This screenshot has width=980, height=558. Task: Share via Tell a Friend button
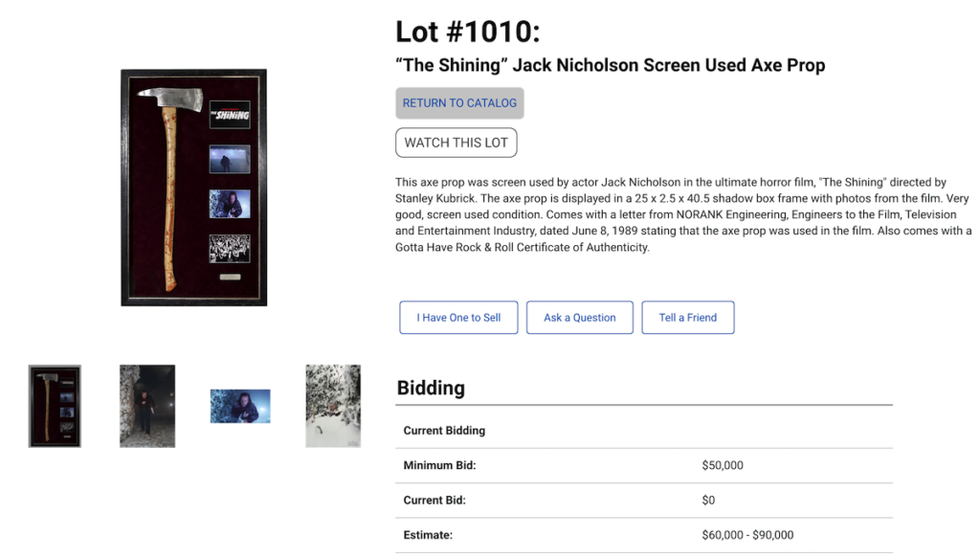(687, 318)
